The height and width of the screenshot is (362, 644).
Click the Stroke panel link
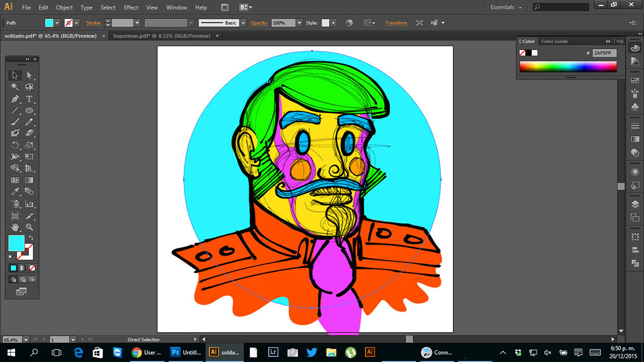pyautogui.click(x=93, y=23)
